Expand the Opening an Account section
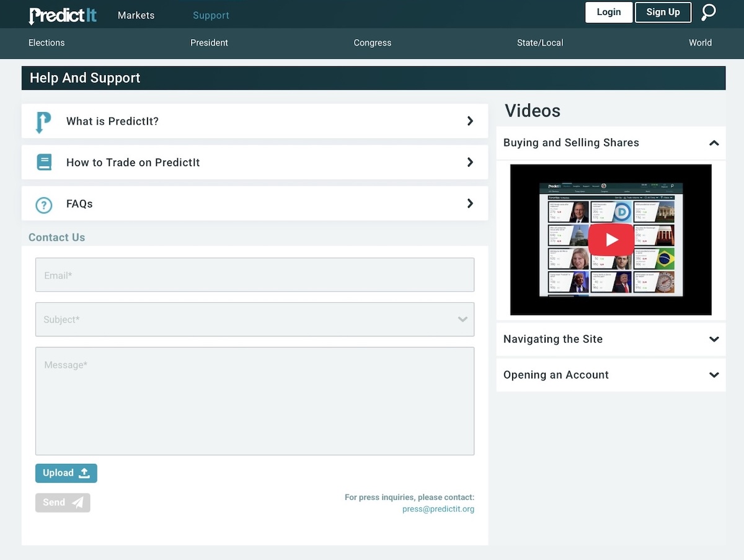744x560 pixels. coord(714,375)
